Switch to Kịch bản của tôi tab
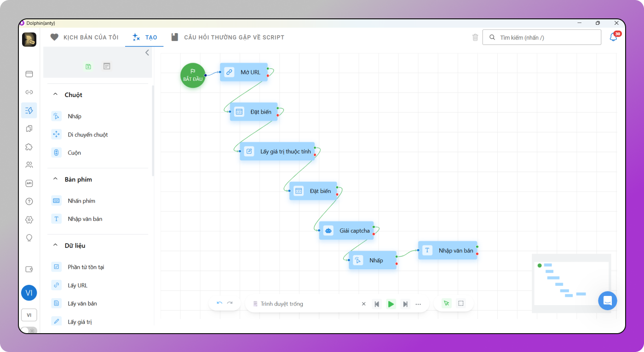Viewport: 644px width, 352px height. [85, 37]
